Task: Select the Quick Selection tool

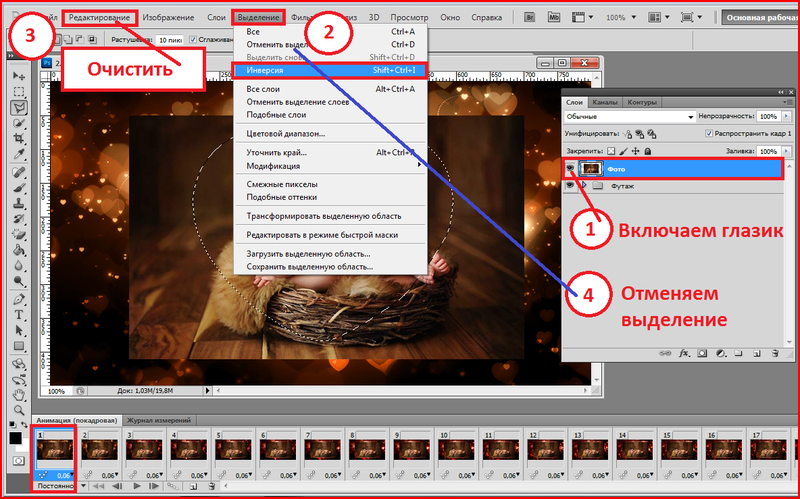Action: (19, 123)
